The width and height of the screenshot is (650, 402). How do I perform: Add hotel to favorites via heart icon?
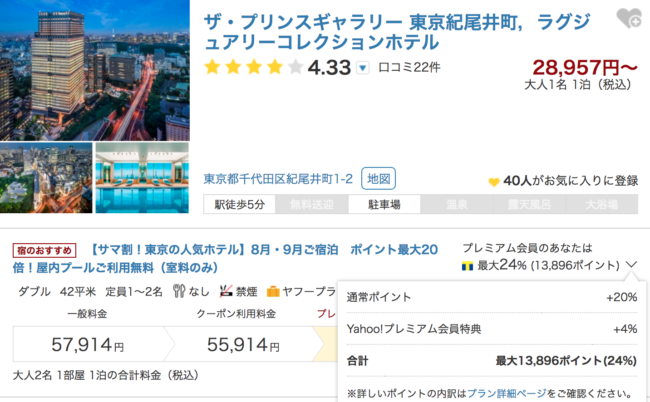pos(629,18)
